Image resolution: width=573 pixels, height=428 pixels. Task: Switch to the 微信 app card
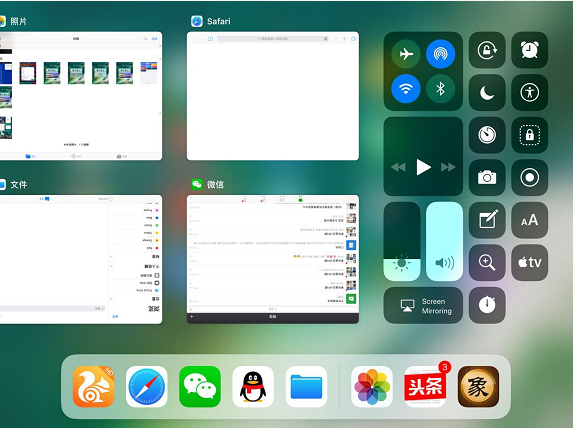[x=273, y=259]
